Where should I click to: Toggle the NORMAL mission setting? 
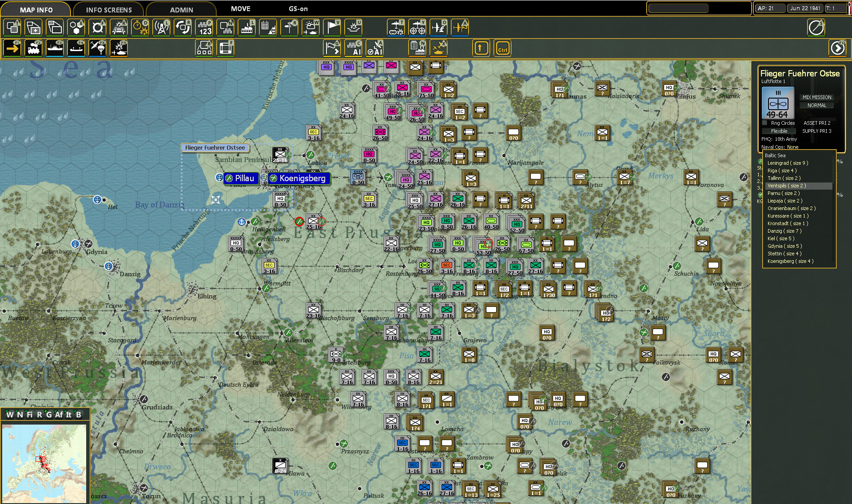coord(816,105)
